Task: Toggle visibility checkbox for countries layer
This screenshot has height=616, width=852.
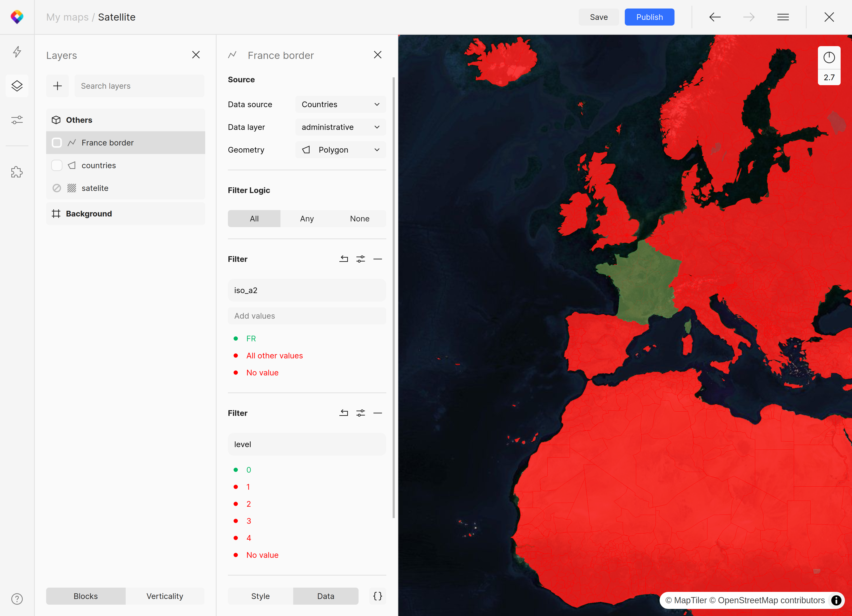Action: click(x=57, y=166)
